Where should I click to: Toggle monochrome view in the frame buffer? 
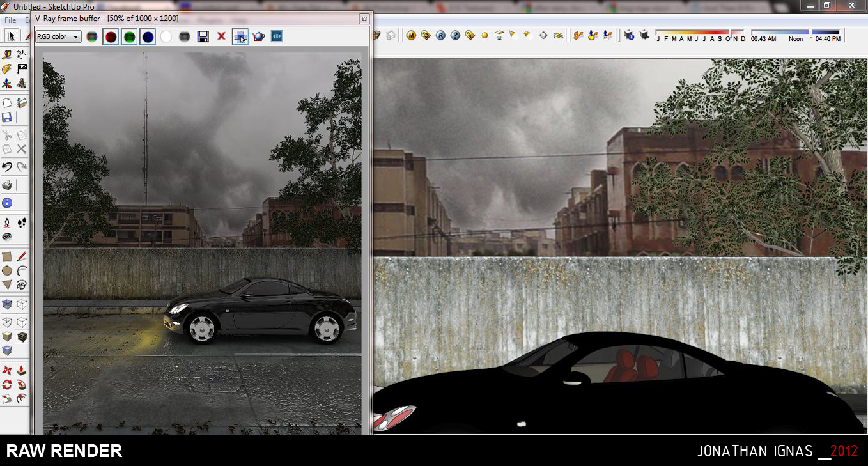185,36
